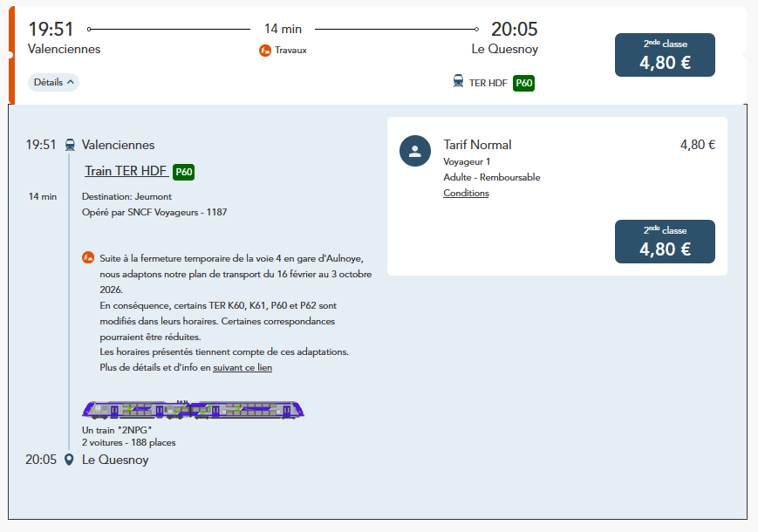Click the train icon next to Valenciennes 19:51
The image size is (758, 532).
70,145
